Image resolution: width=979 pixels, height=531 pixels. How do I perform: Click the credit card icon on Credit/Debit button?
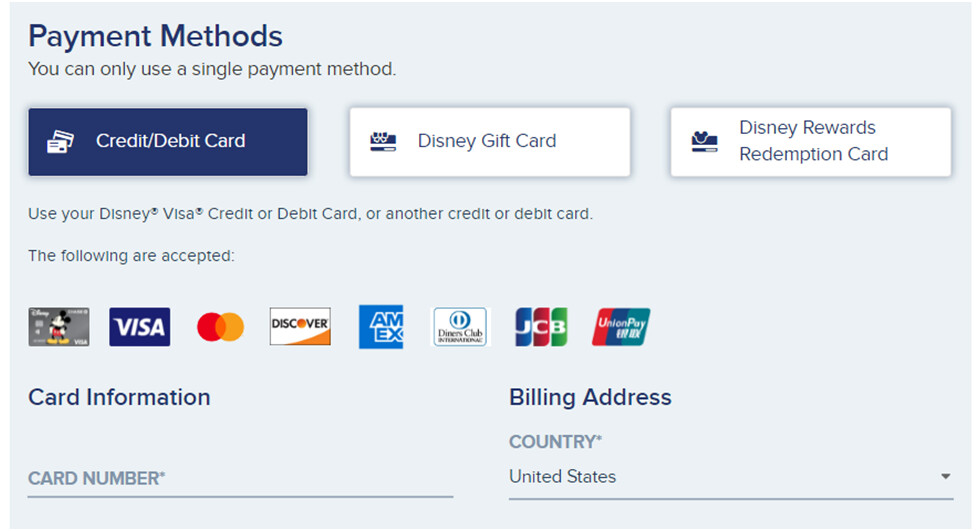[61, 141]
